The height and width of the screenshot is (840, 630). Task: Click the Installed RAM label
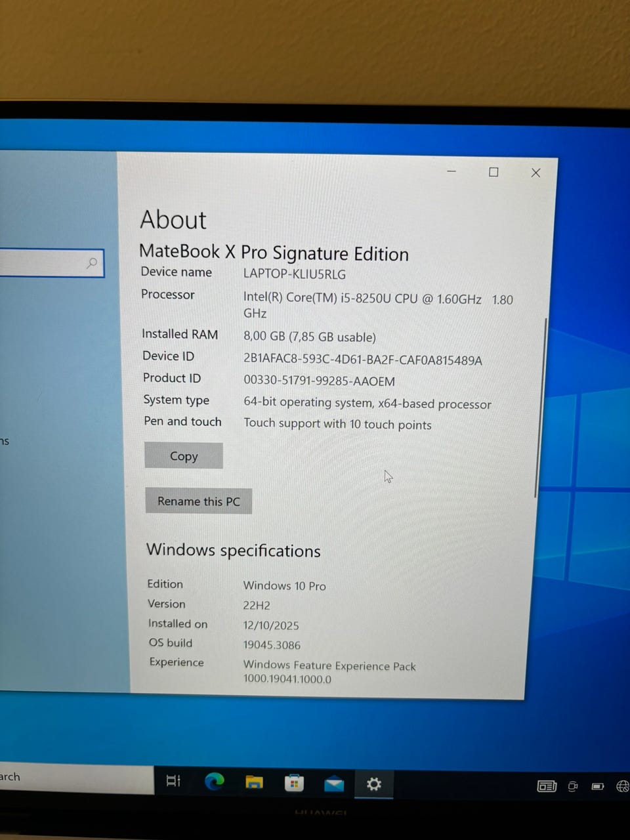(180, 334)
